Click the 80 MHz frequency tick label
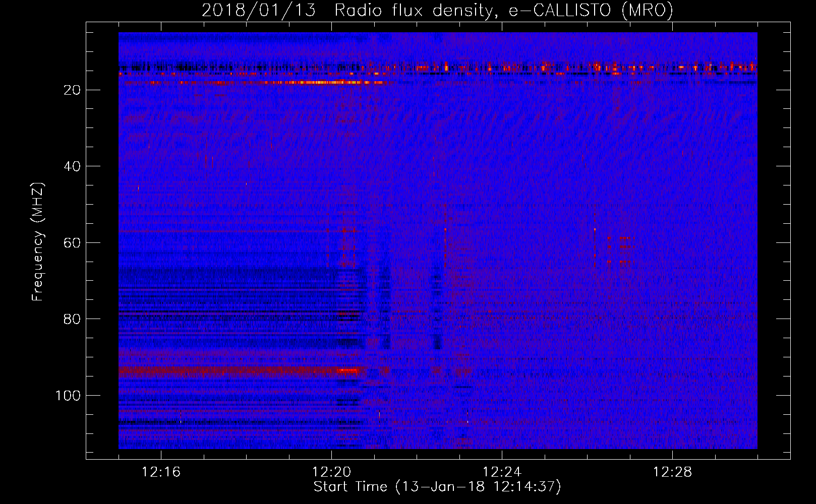 tap(73, 319)
